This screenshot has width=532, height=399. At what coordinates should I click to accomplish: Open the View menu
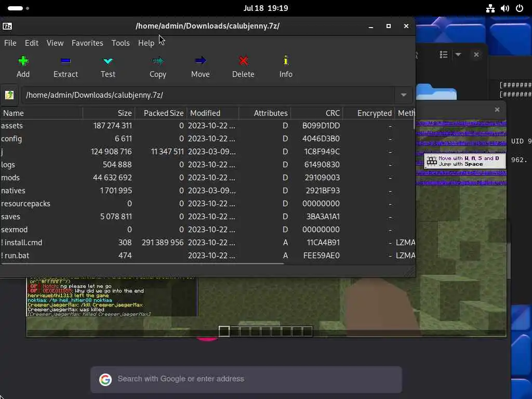[x=55, y=43]
